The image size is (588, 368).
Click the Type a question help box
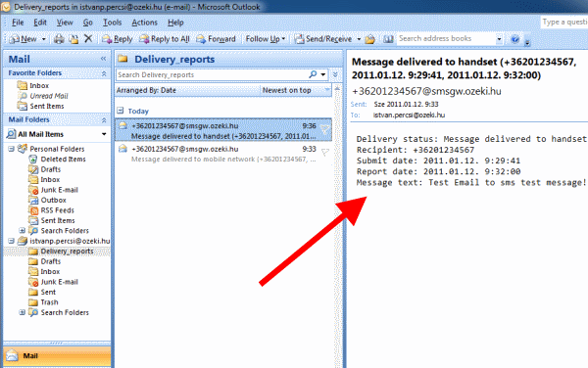[x=564, y=23]
